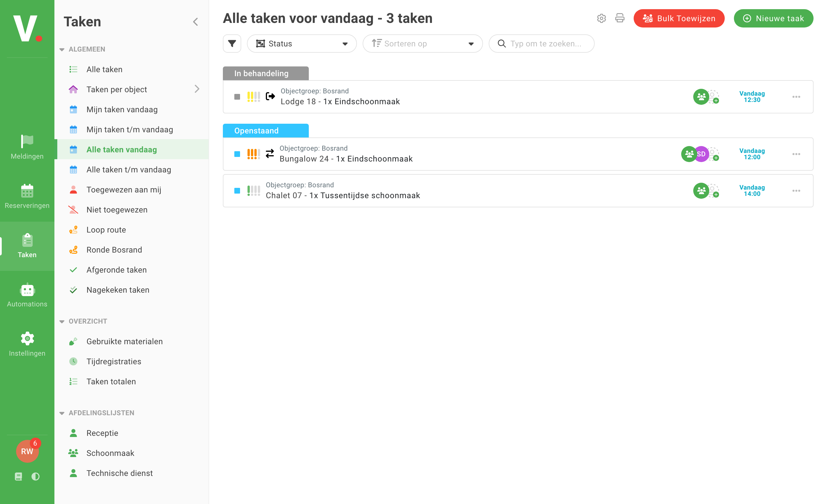This screenshot has height=504, width=825.
Task: Expand Taken per object submenu
Action: pos(197,89)
